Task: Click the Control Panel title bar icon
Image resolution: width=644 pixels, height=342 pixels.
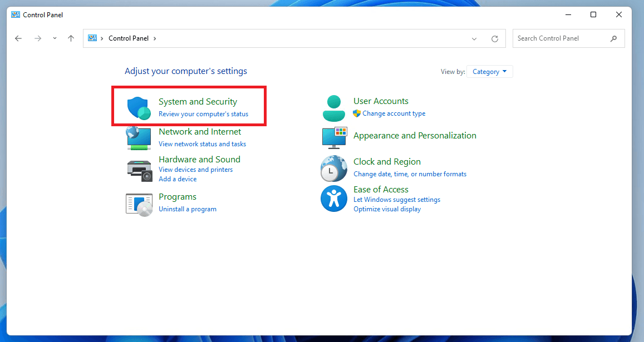Action: [16, 15]
